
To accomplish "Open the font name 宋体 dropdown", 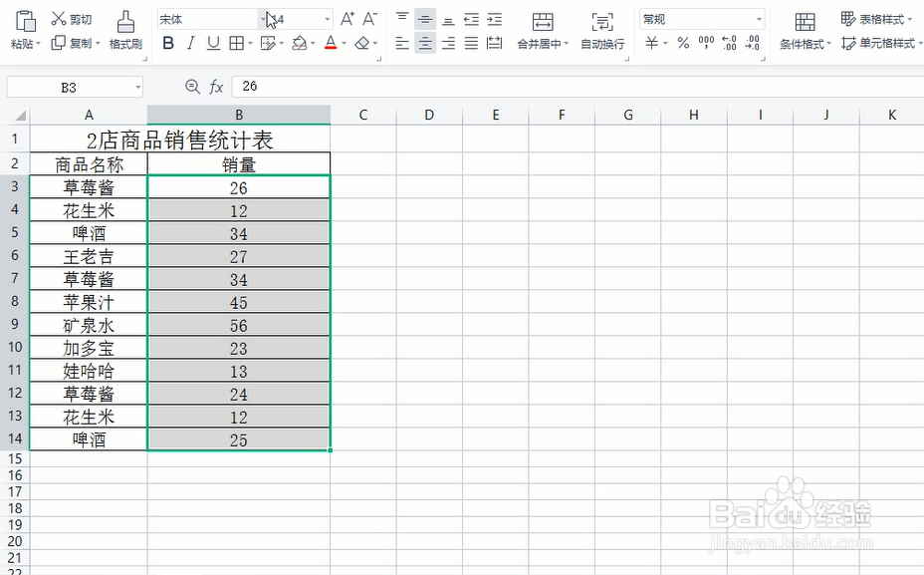I will tap(262, 20).
